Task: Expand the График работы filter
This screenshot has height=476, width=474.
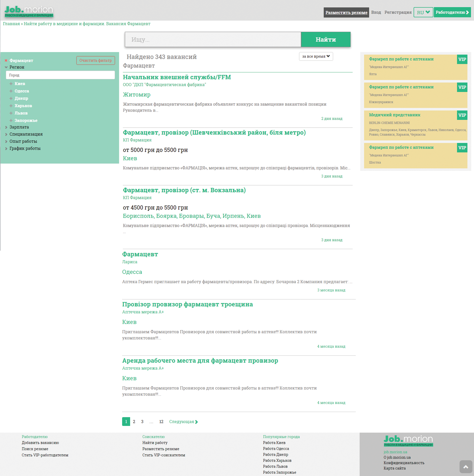Action: pyautogui.click(x=25, y=148)
